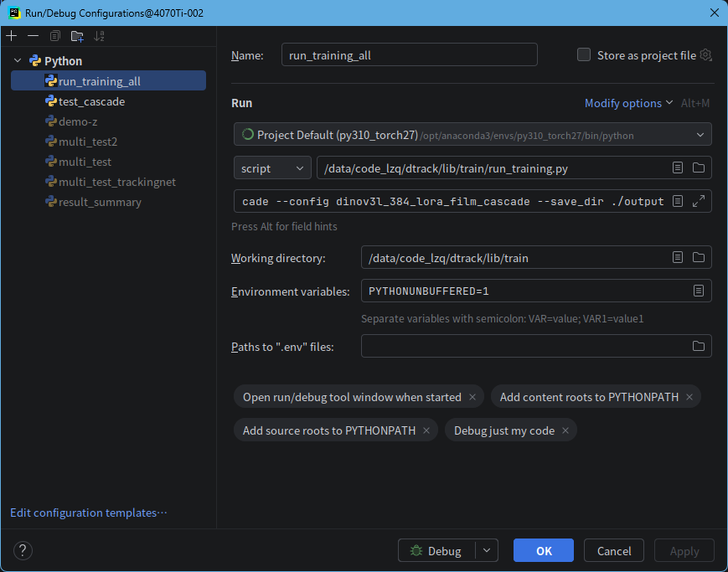
Task: Click the OK button
Action: [543, 550]
